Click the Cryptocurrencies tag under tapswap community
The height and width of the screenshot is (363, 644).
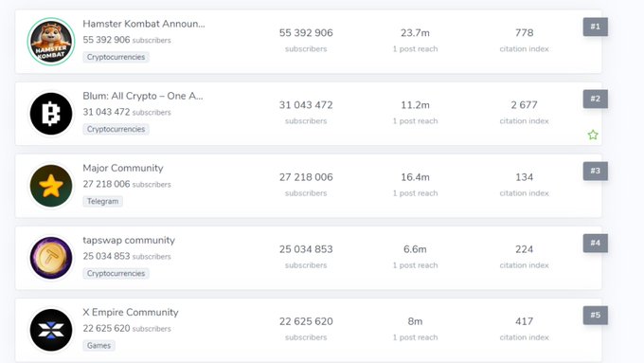(116, 273)
